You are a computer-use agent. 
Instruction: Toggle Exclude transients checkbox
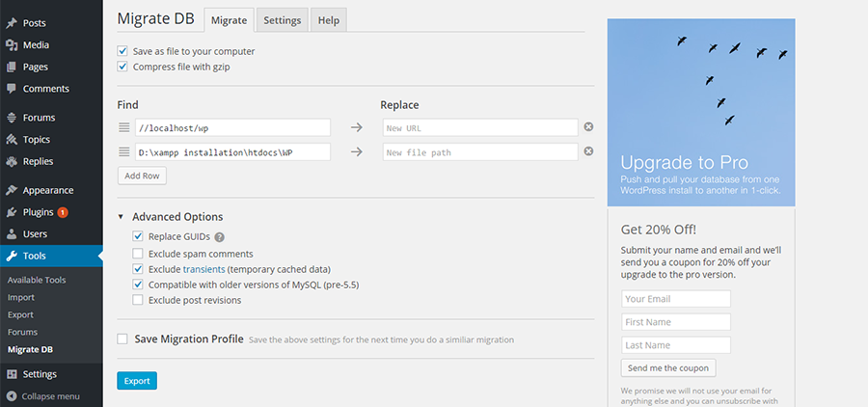click(x=138, y=269)
